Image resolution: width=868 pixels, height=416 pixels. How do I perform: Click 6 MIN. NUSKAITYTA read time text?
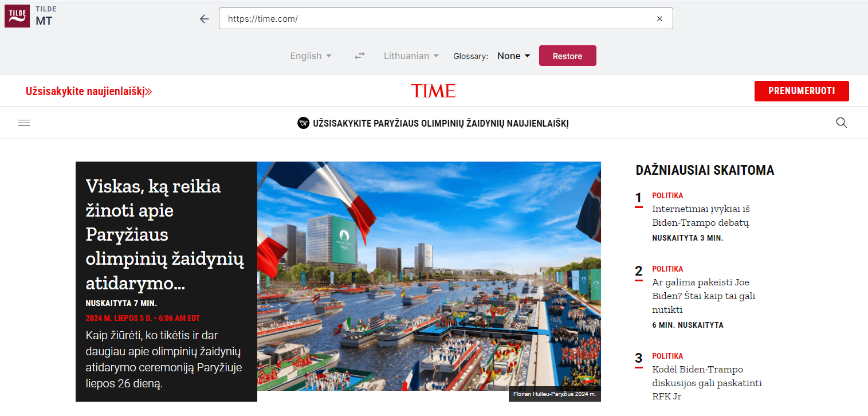pos(688,325)
